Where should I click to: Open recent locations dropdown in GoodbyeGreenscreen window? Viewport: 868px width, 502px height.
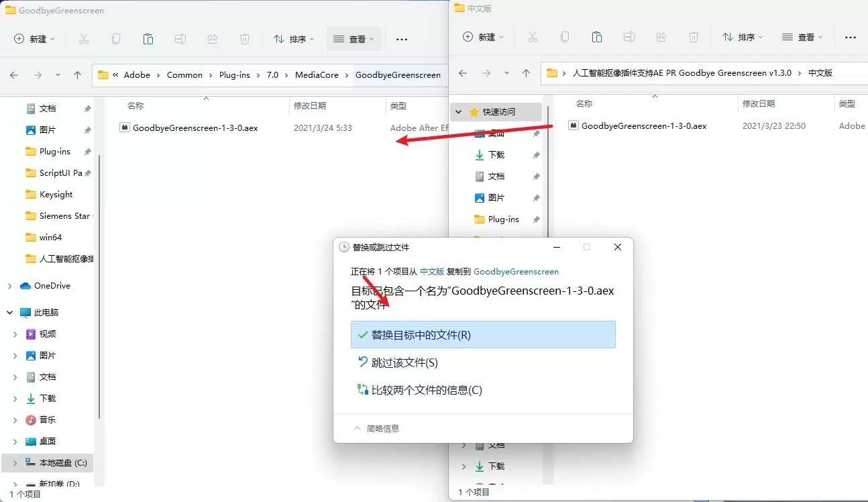(58, 75)
